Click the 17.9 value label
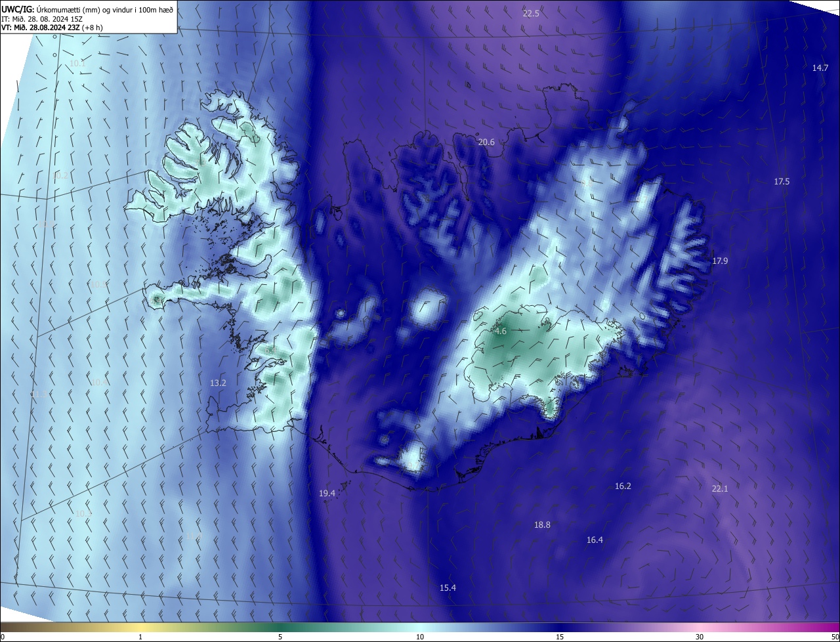This screenshot has height=642, width=840. [720, 261]
